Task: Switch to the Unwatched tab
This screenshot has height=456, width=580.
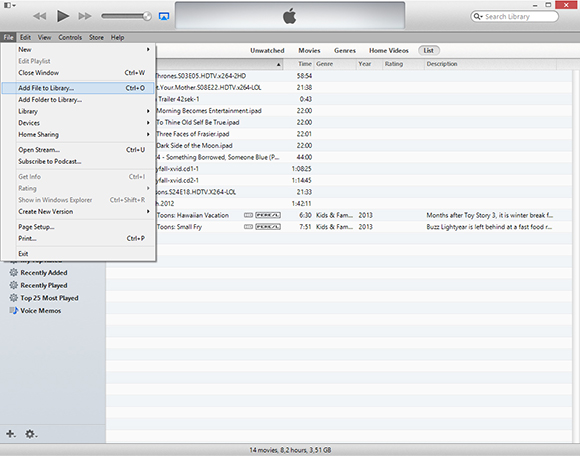Action: [x=267, y=50]
